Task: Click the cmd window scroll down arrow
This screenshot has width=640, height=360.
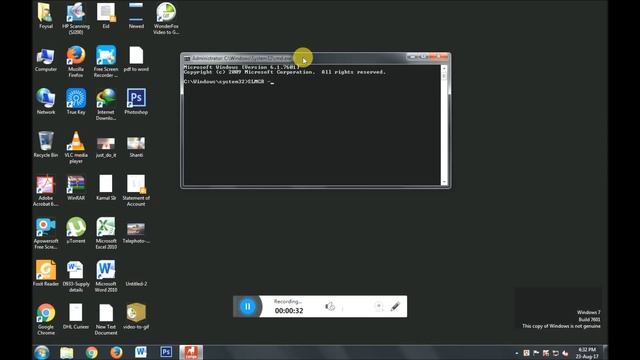Action: (x=444, y=182)
